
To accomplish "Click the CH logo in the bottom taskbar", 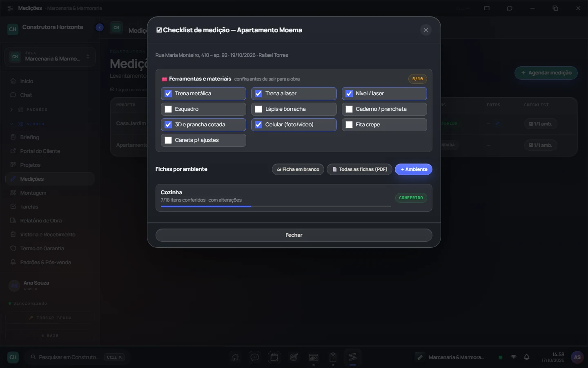I will click(13, 357).
